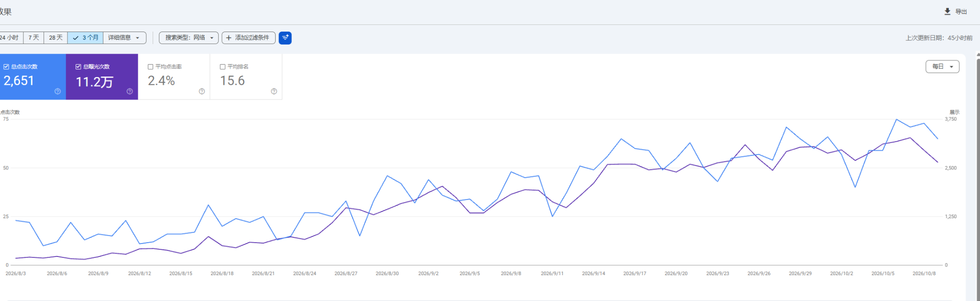Screen dimensions: 980x301
Task: Click the 2026/9/2 date label
Action: 428,274
